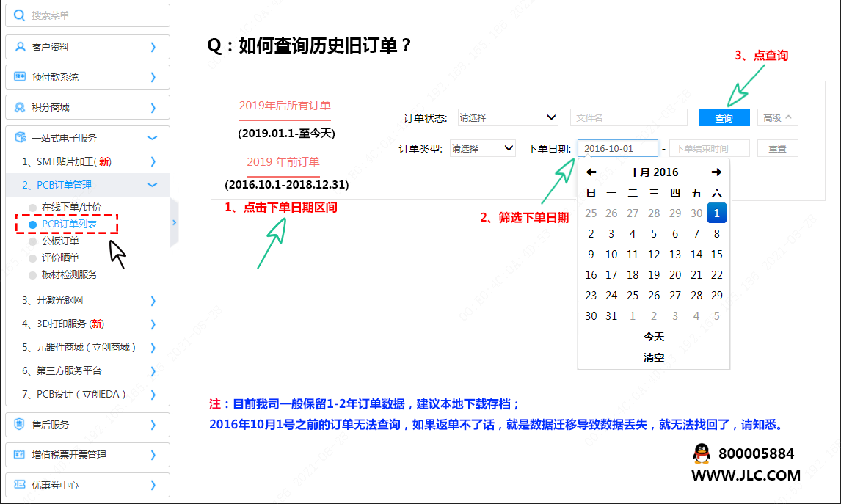Open the 订单类型 dropdown
Viewport: 841px width, 504px height.
click(483, 148)
